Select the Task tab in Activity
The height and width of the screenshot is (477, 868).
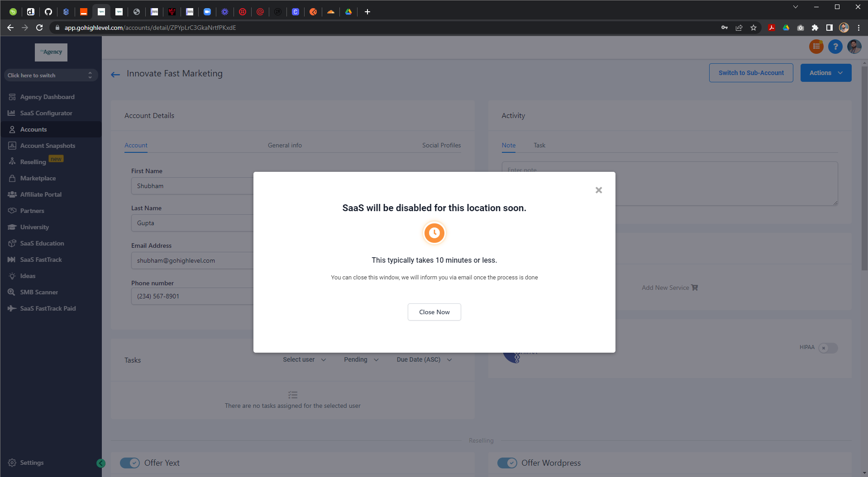point(539,145)
